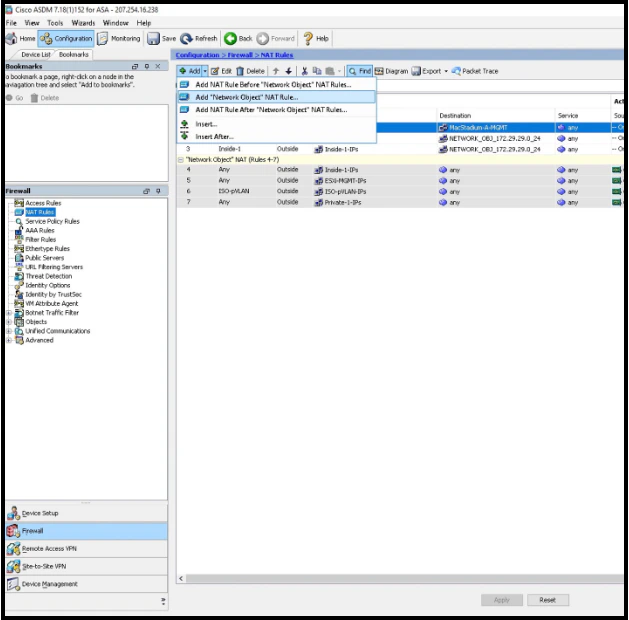Go Back to previous page
Screen dimensions: 629x620
[238, 38]
